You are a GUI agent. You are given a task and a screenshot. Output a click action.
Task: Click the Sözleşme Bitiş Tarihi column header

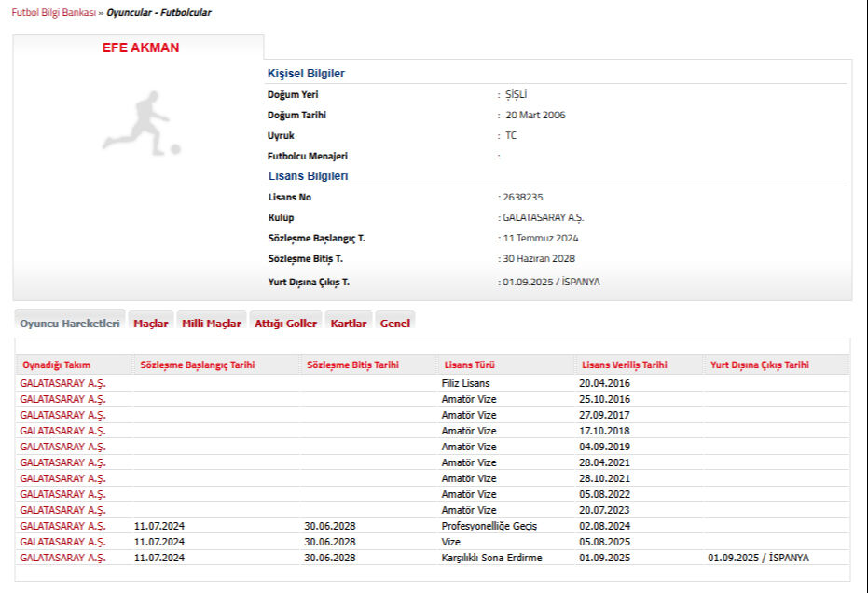(x=352, y=365)
